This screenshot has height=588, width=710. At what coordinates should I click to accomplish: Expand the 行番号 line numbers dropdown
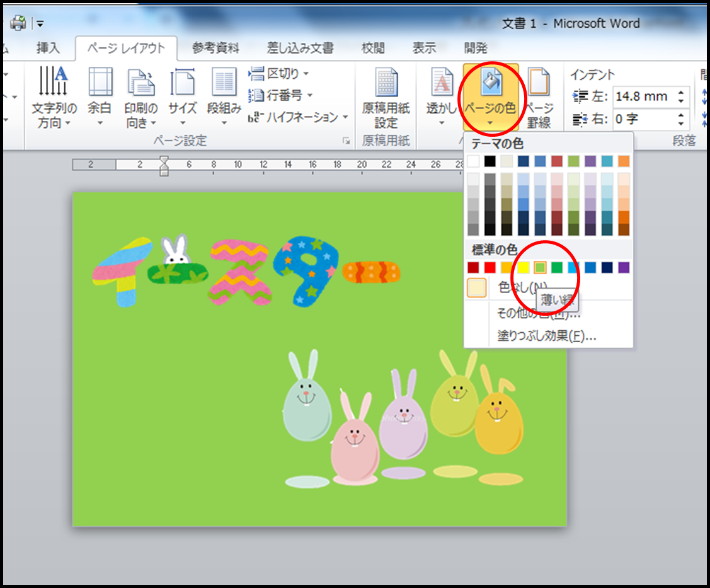281,95
